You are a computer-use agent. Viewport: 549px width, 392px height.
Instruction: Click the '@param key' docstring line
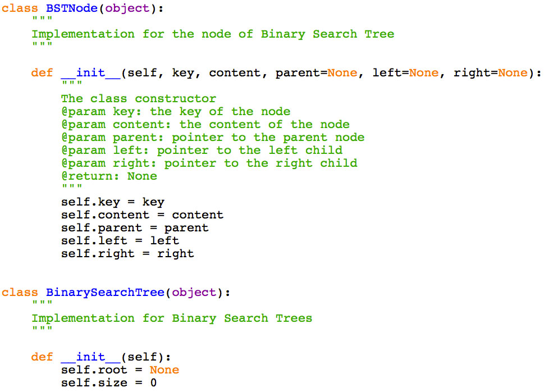click(175, 112)
